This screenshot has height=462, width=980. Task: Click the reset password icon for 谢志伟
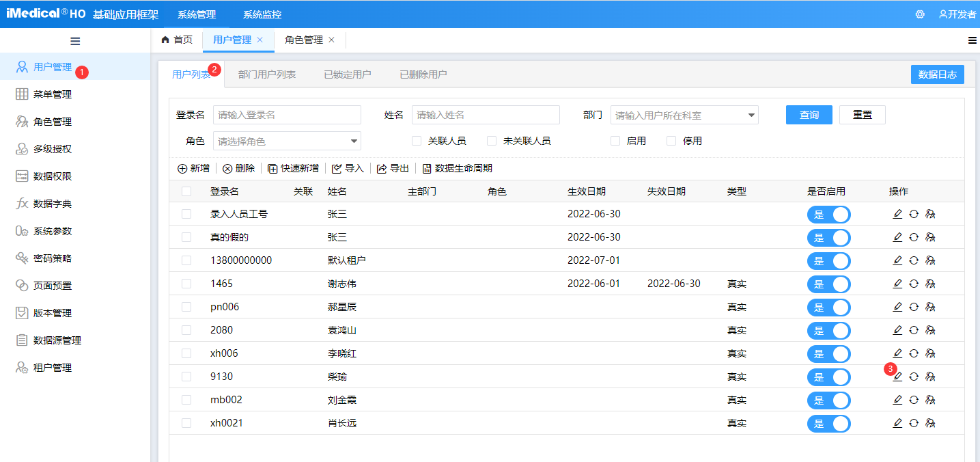914,284
